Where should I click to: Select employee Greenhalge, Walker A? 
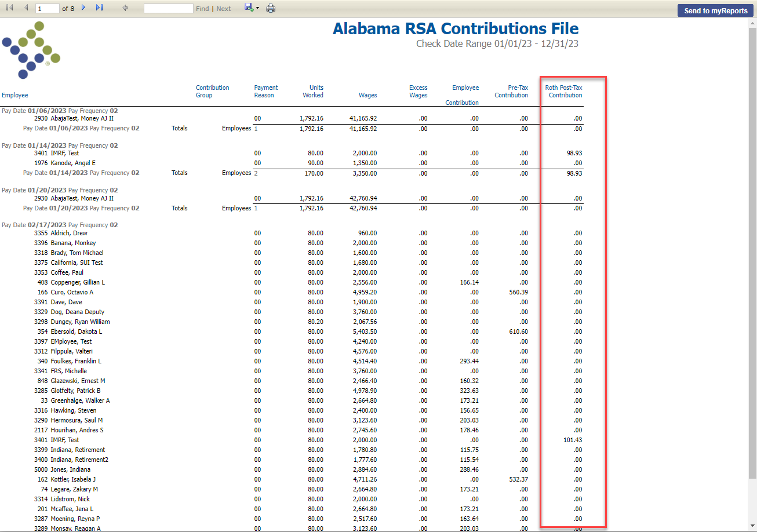click(x=80, y=400)
